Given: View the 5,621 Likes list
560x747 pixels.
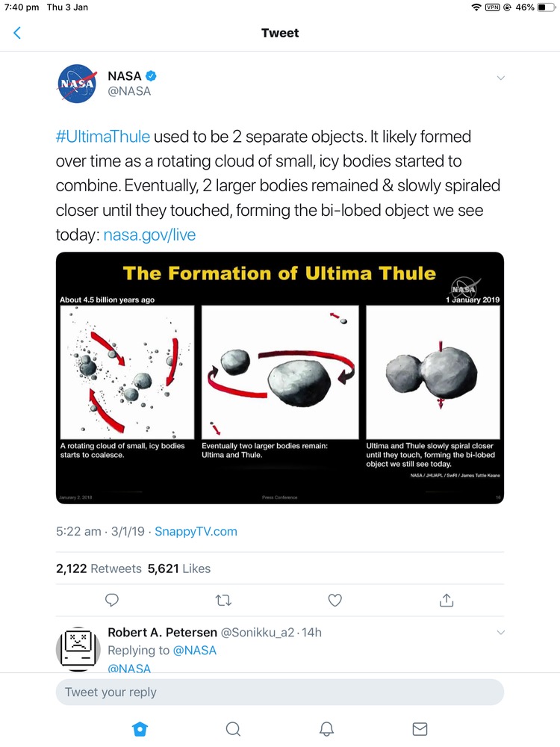Looking at the screenshot, I should [x=179, y=568].
